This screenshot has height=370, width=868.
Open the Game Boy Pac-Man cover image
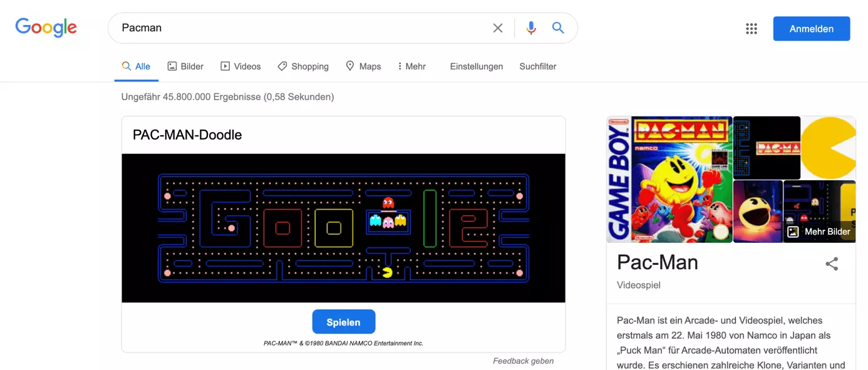tap(669, 179)
